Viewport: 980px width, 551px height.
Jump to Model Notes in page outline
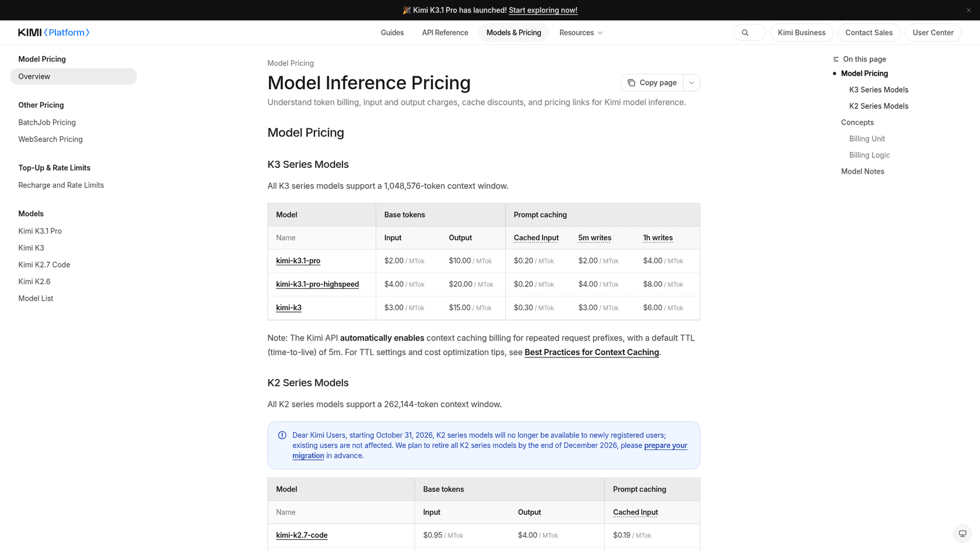tap(862, 171)
